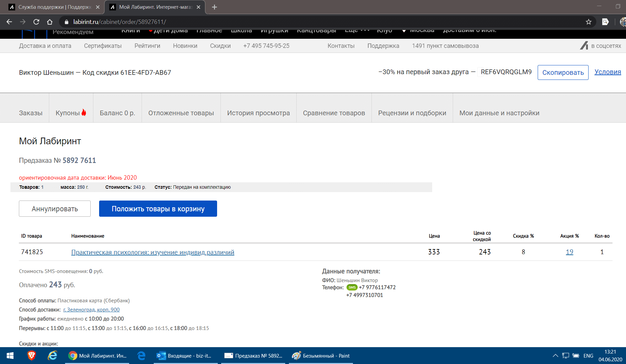Open delivery point г. Зеленоград, корп. 900

[x=91, y=309]
